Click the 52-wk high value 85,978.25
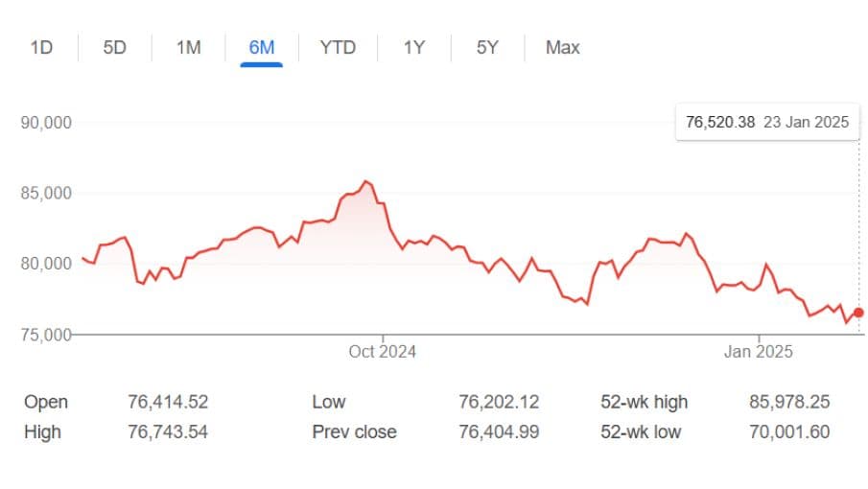The height and width of the screenshot is (489, 868). point(789,402)
